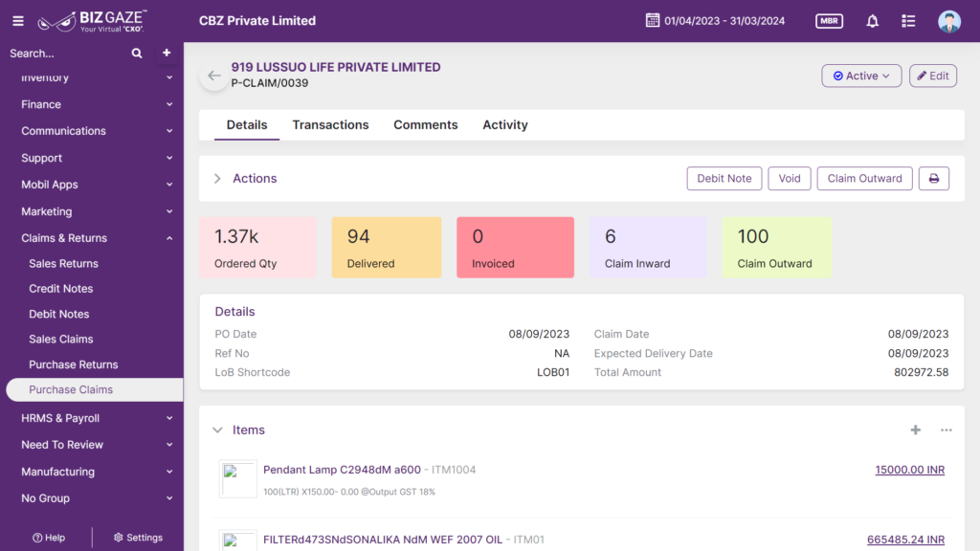Image resolution: width=980 pixels, height=551 pixels.
Task: Open Purchase Returns in sidebar
Action: pos(73,364)
